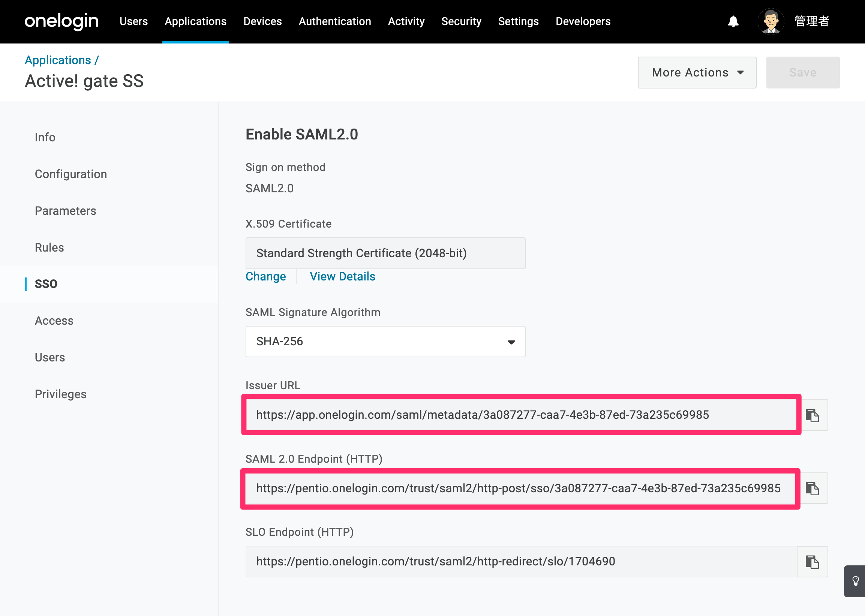Click the 'SAML 2.0 Endpoint (HTTP)' label

(314, 459)
